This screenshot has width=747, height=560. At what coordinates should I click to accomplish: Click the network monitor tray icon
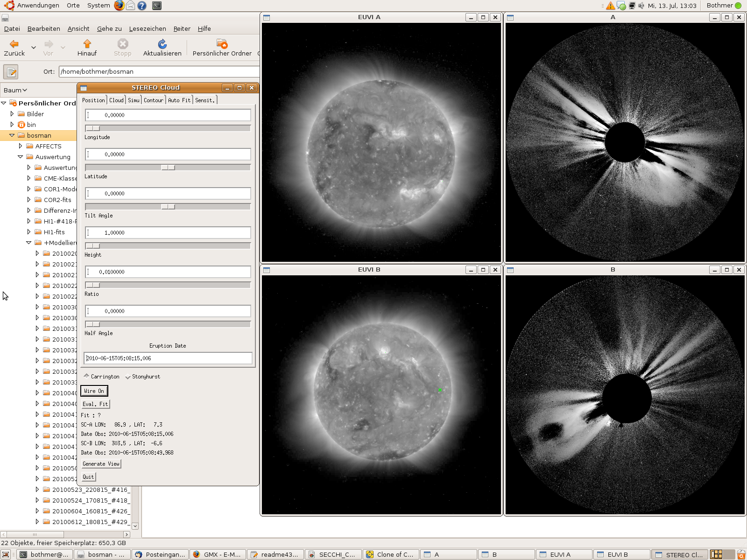point(632,6)
